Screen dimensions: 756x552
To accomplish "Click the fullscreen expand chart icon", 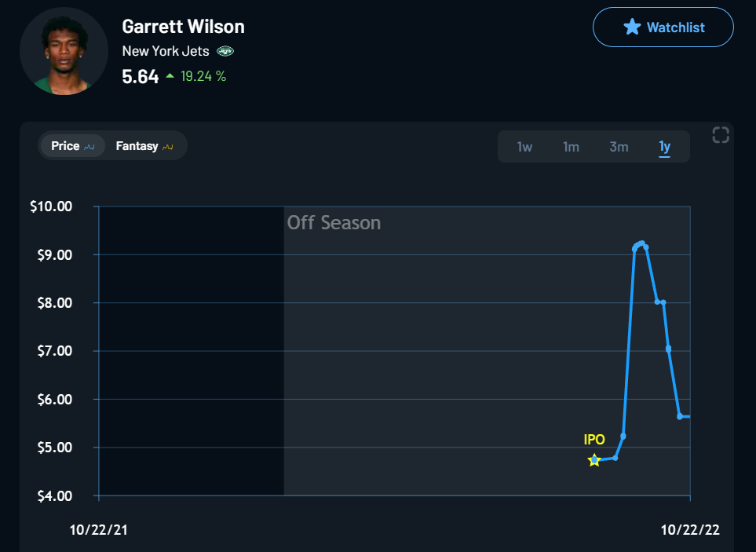I will tap(720, 135).
